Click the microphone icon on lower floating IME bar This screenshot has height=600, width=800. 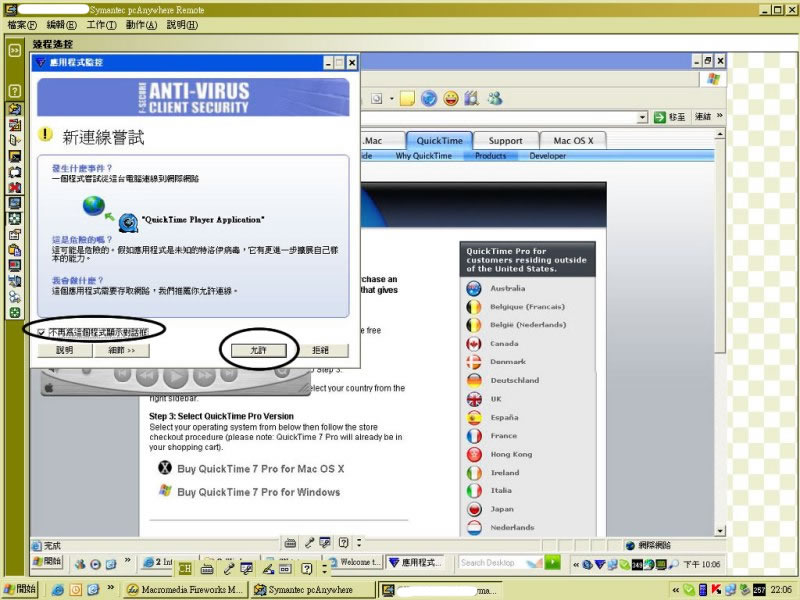pyautogui.click(x=228, y=568)
